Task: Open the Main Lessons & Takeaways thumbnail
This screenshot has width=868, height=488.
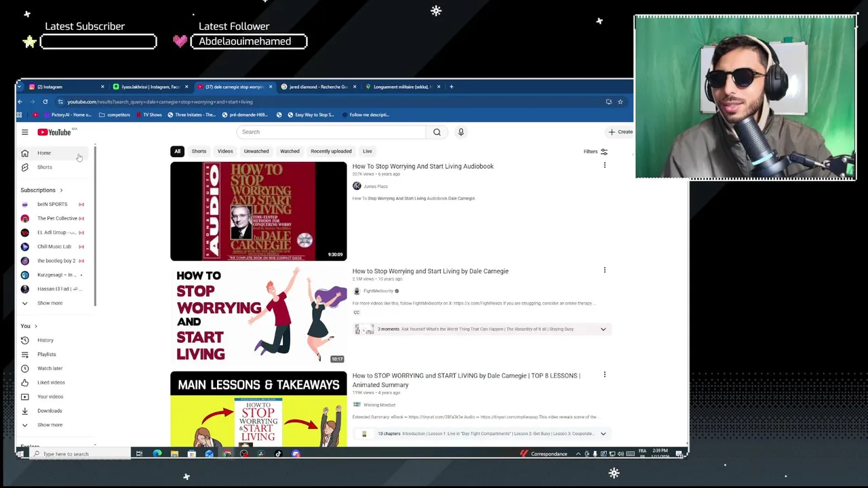Action: click(x=258, y=409)
